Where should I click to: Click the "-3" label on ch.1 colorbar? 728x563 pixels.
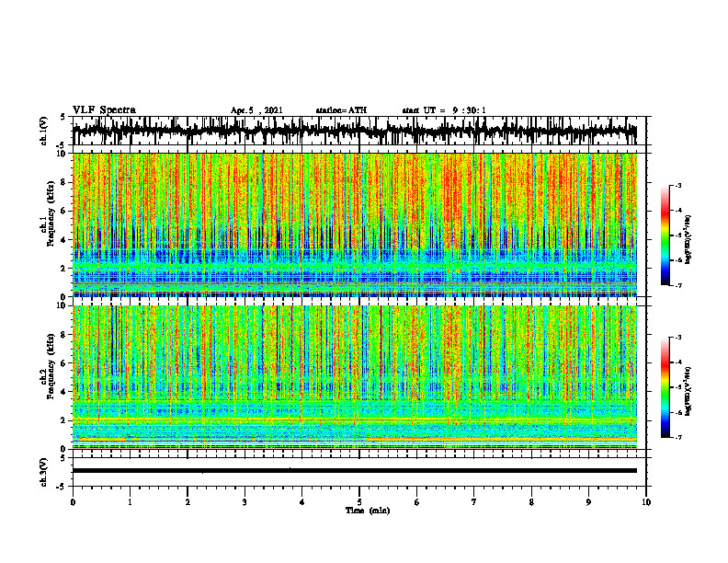[x=677, y=185]
